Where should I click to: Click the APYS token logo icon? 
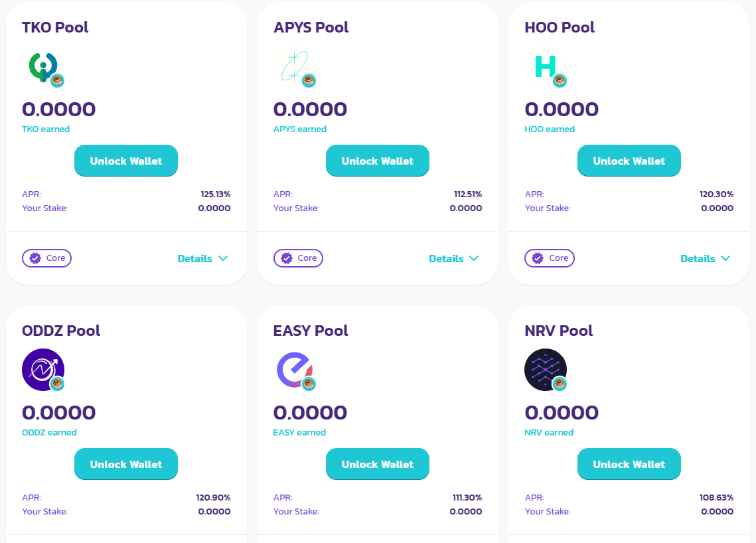click(x=295, y=67)
